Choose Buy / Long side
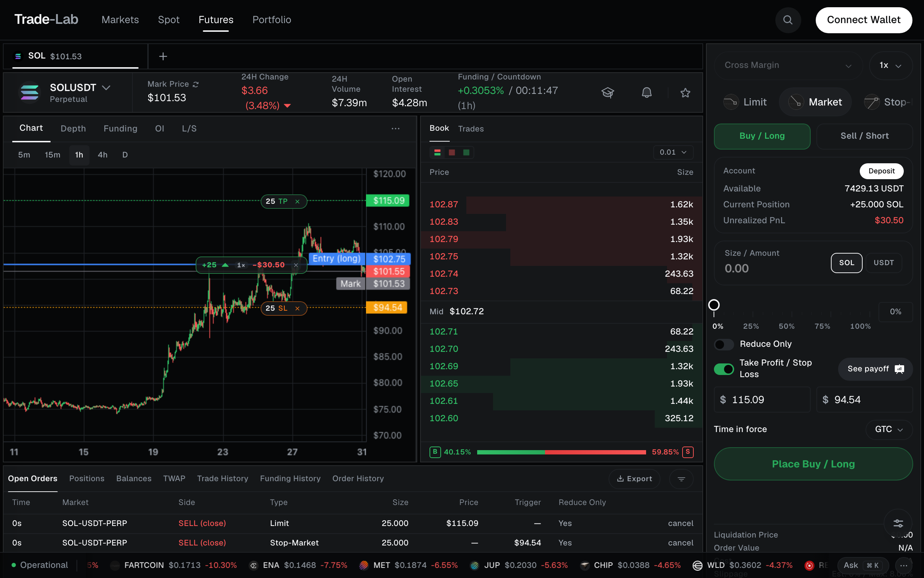 762,136
